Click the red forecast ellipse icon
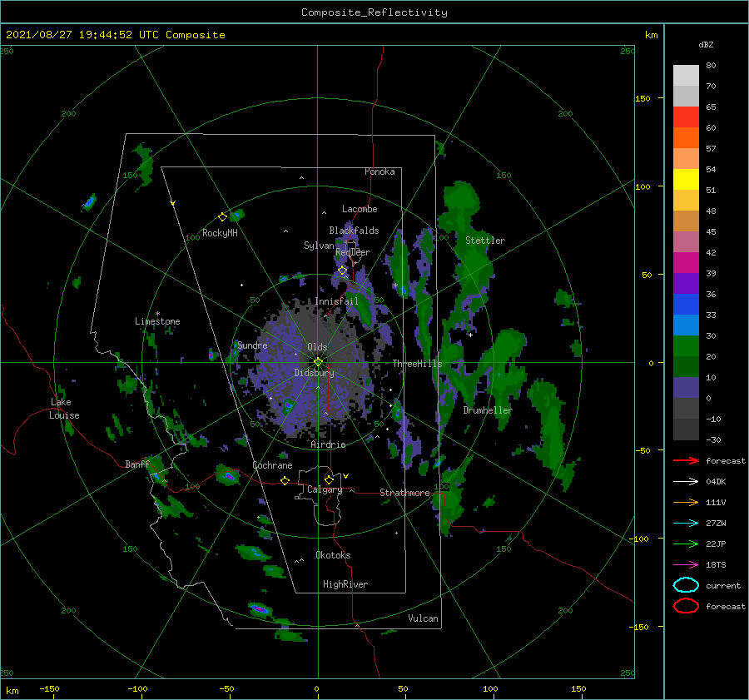This screenshot has width=749, height=700. [x=686, y=606]
